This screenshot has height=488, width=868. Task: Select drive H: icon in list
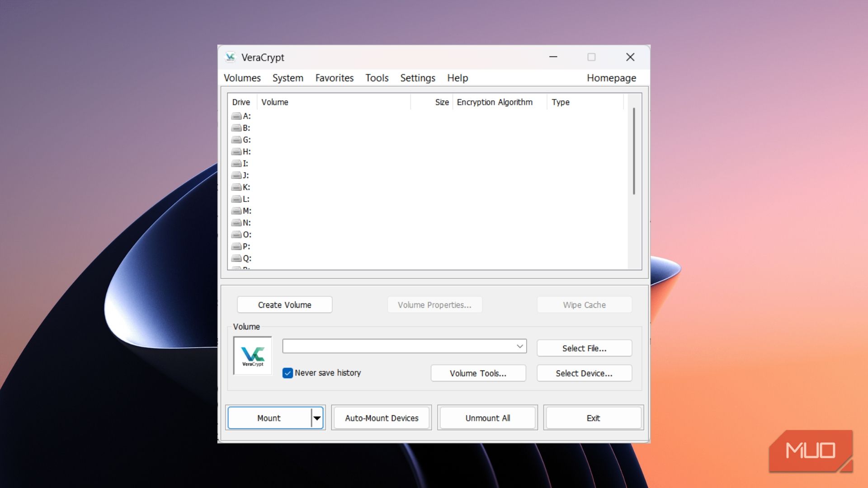pos(236,151)
